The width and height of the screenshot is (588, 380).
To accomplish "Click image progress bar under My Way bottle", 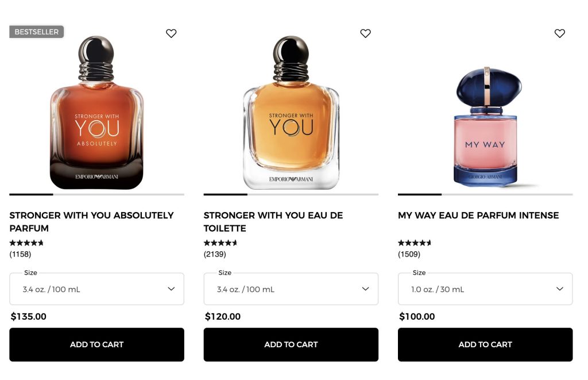I will click(x=485, y=194).
